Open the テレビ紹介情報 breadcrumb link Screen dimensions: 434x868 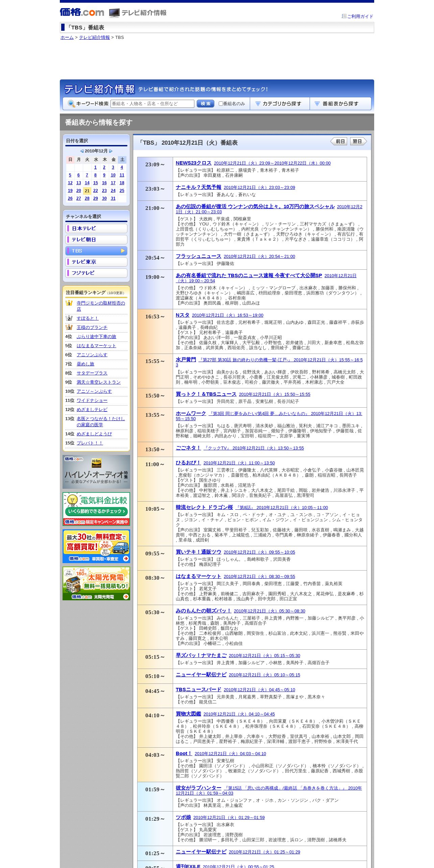94,38
